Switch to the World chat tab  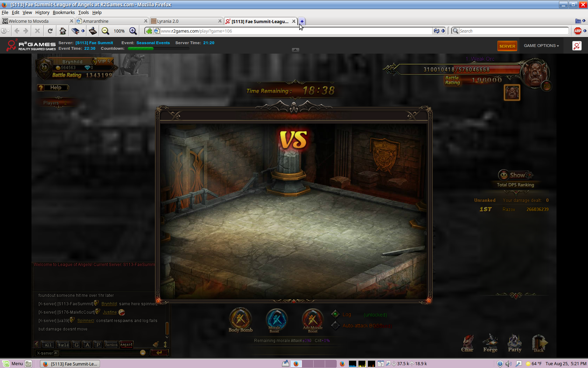(x=63, y=345)
